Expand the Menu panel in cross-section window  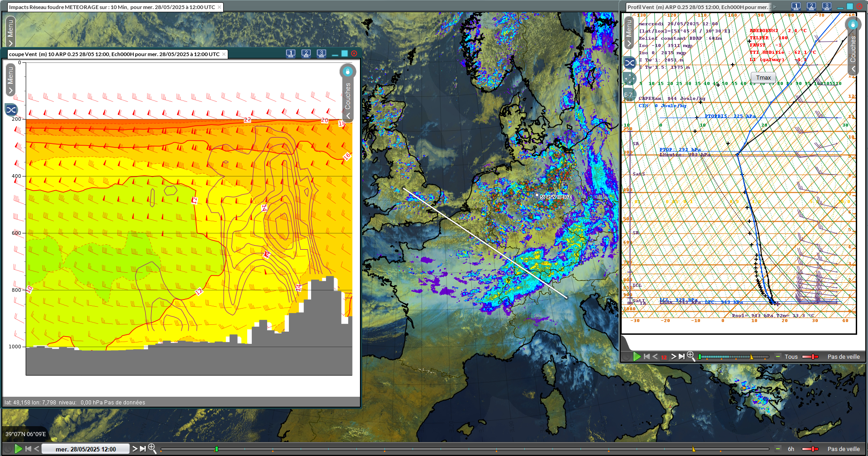[11, 80]
